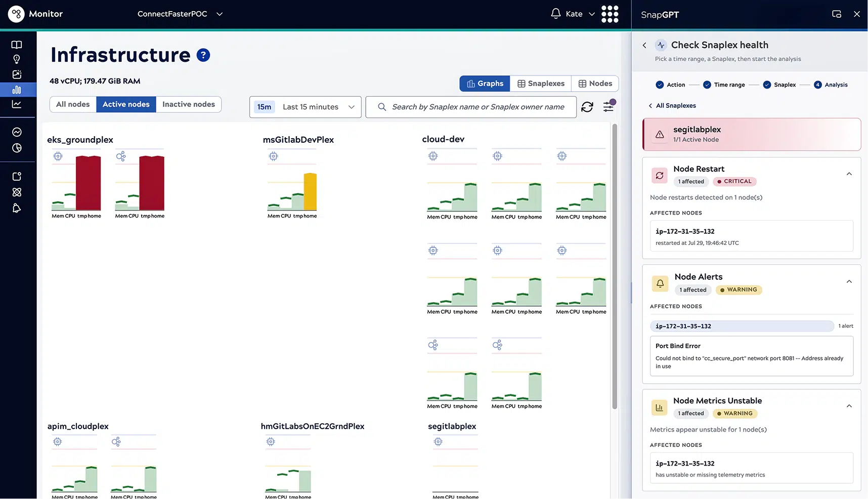This screenshot has width=868, height=499.
Task: Open the atom-shaped sidebar icon
Action: (17, 192)
